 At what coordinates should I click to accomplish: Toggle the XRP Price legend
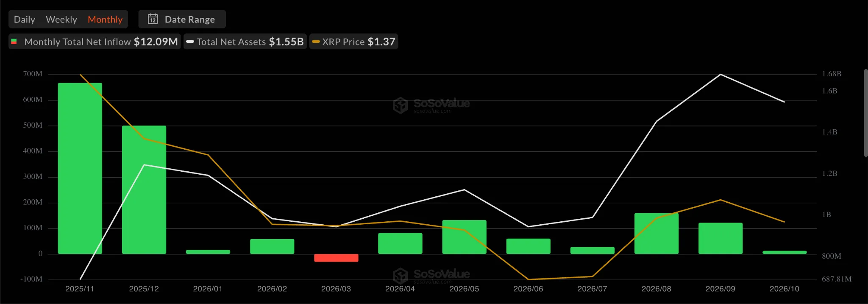tap(353, 42)
